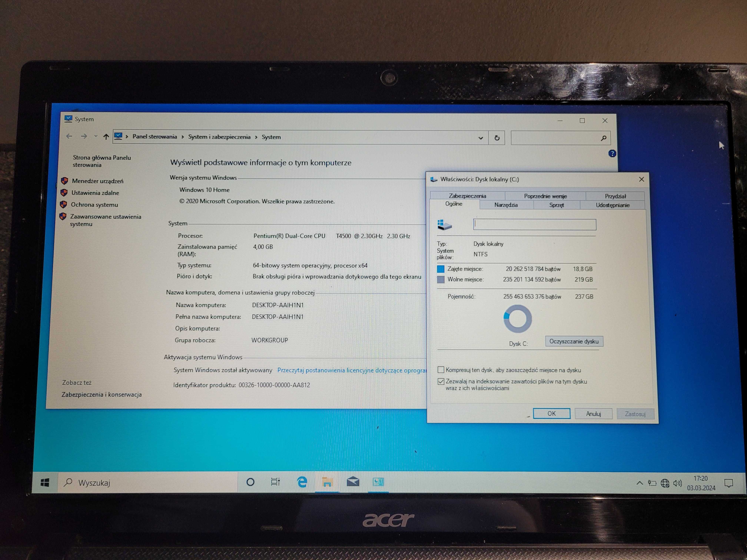Click the drive icon in Properties dialog
747x560 pixels.
444,224
